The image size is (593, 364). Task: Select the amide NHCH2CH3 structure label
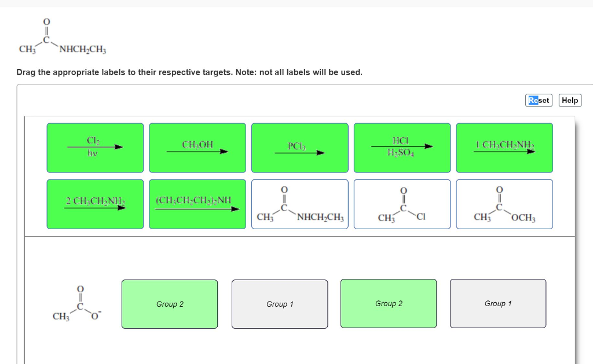click(x=299, y=204)
